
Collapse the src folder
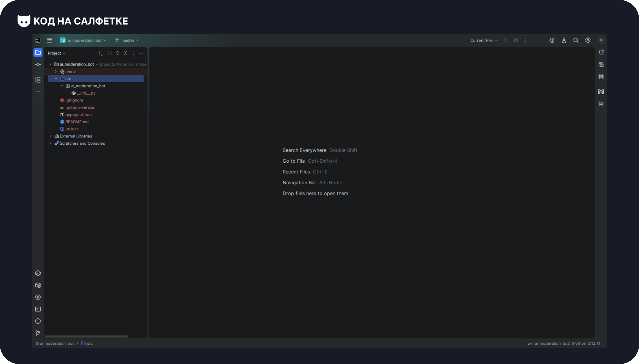click(56, 79)
